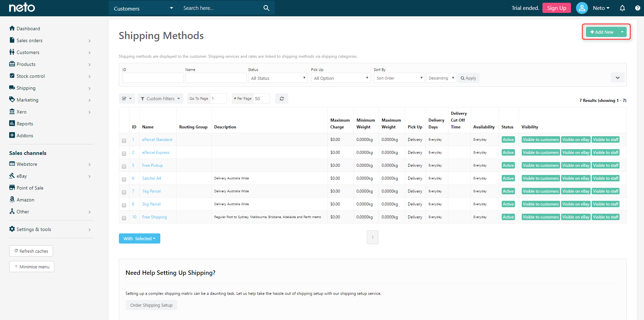The height and width of the screenshot is (320, 644).
Task: Click the Refresh caches button
Action: point(31,251)
